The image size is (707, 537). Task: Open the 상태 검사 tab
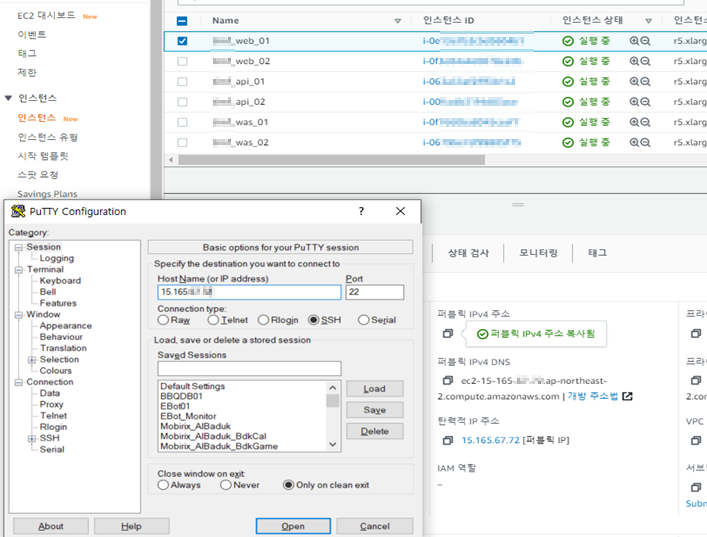point(468,253)
